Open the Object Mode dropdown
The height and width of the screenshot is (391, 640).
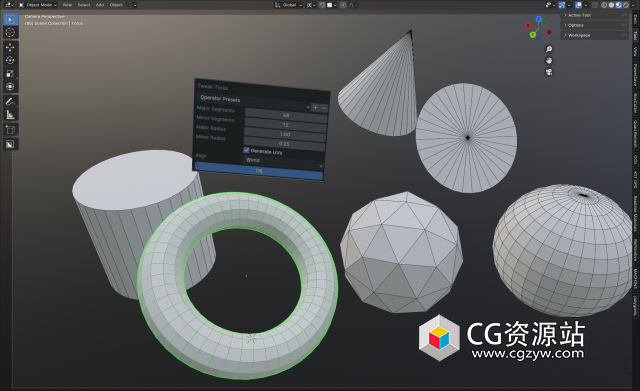coord(38,5)
